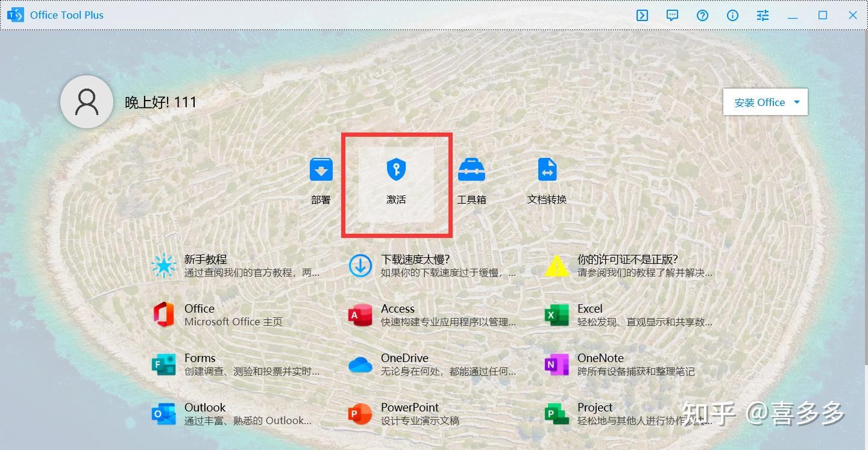Open the settings sliders icon
The height and width of the screenshot is (450, 868).
tap(763, 16)
